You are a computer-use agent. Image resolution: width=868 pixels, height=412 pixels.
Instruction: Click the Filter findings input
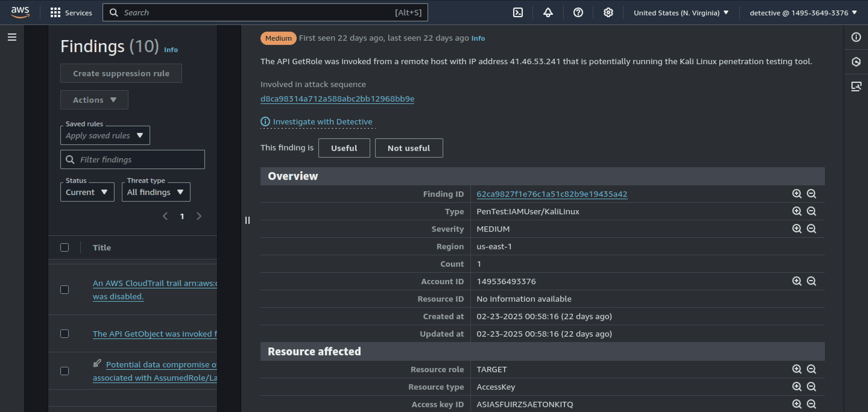click(x=132, y=159)
